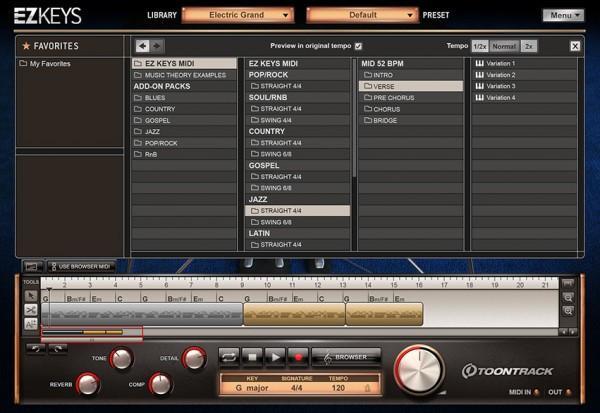Adjust the Reverb knob
The width and height of the screenshot is (600, 413).
(x=88, y=384)
